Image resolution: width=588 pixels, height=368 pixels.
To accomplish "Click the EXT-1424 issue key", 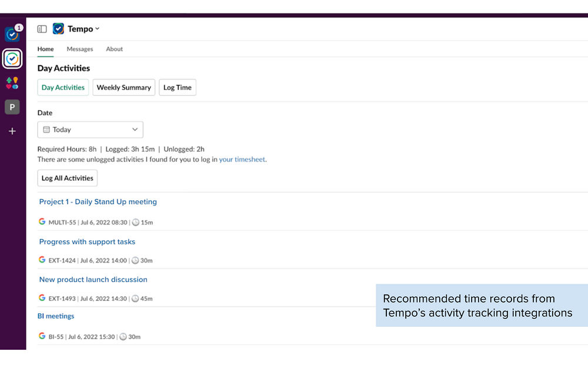I will [x=62, y=261].
